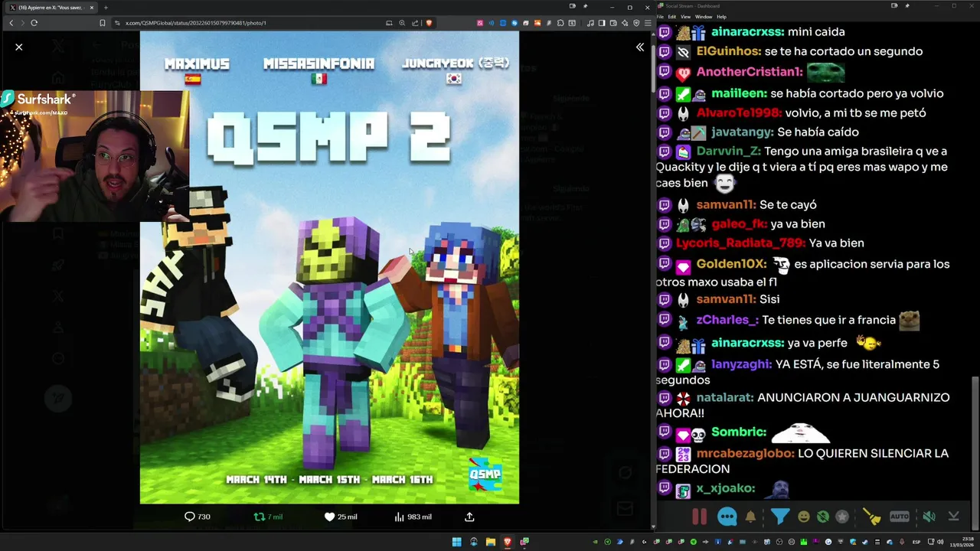Click the smiley emoji icon

click(803, 517)
